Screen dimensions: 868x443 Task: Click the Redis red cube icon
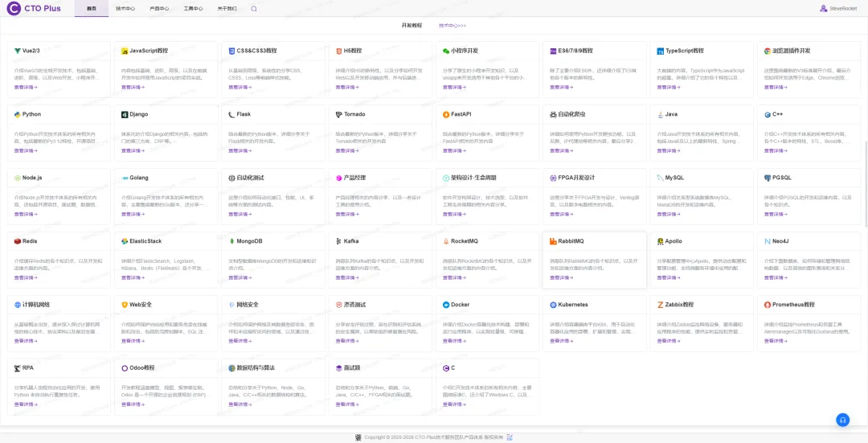pyautogui.click(x=18, y=241)
